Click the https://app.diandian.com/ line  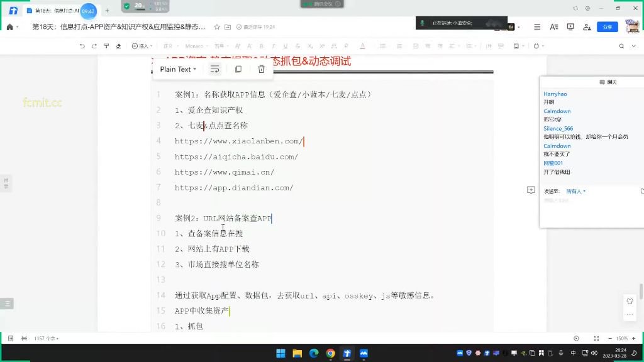coord(234,188)
